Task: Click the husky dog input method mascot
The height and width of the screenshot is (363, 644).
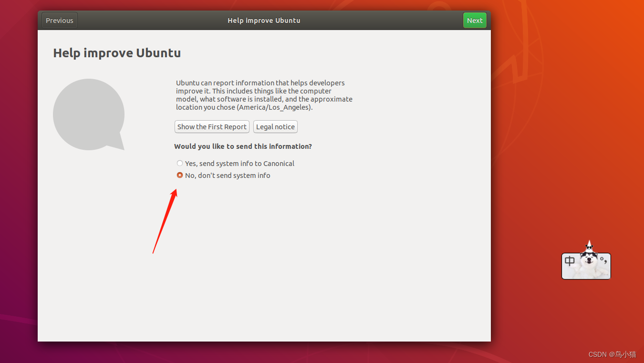Action: point(590,260)
